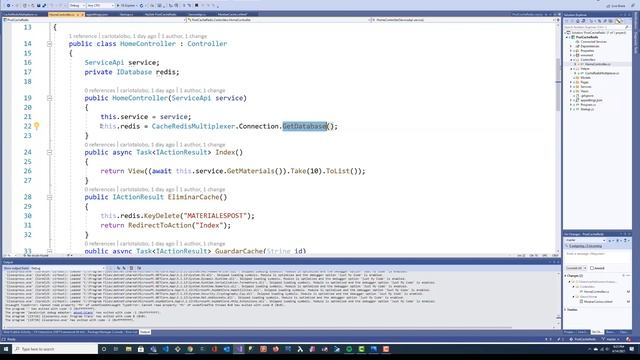Open the Any CPU platform dropdown
Viewport: 640px width, 360px height.
100,6
